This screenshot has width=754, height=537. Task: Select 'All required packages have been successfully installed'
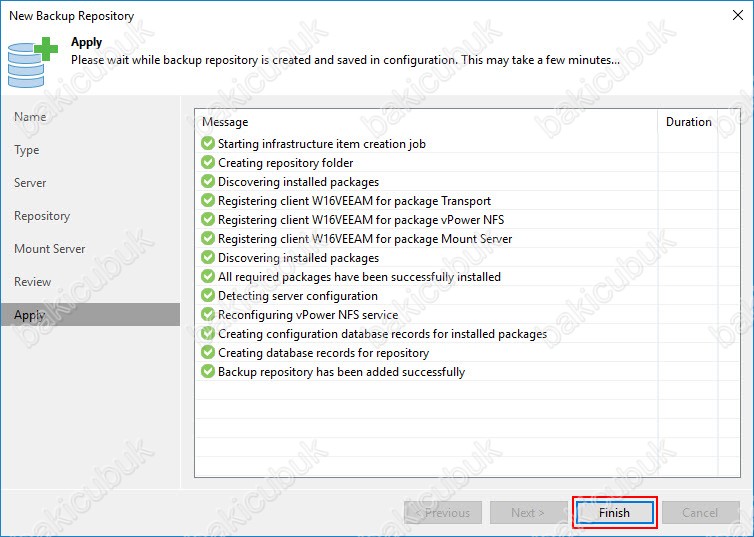point(359,277)
